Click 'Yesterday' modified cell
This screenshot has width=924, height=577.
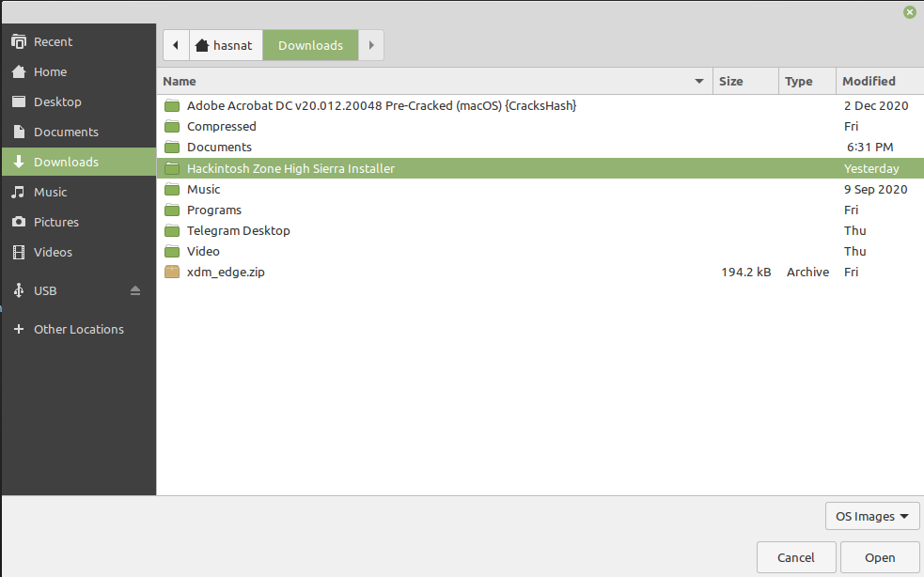tap(871, 168)
